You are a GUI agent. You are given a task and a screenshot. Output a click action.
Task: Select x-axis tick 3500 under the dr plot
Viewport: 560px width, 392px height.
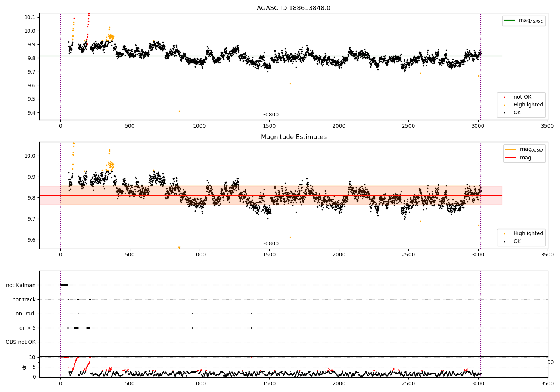point(548,383)
